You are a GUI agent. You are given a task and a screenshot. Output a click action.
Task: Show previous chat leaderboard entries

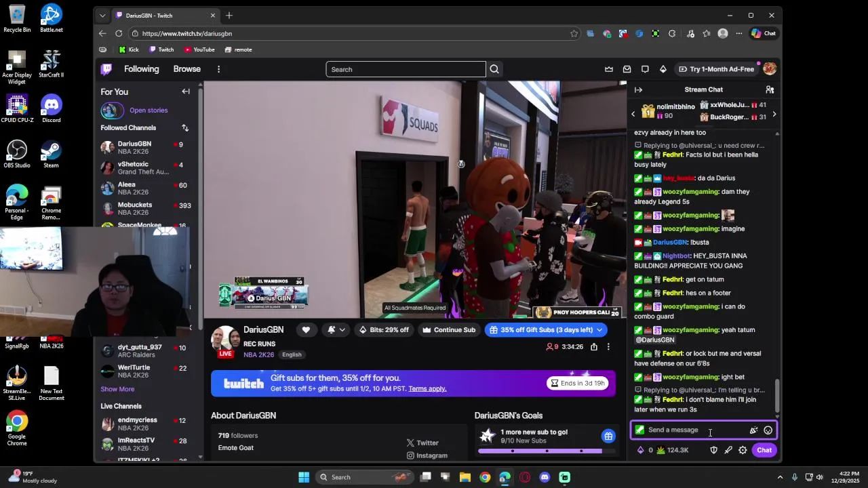tap(633, 114)
